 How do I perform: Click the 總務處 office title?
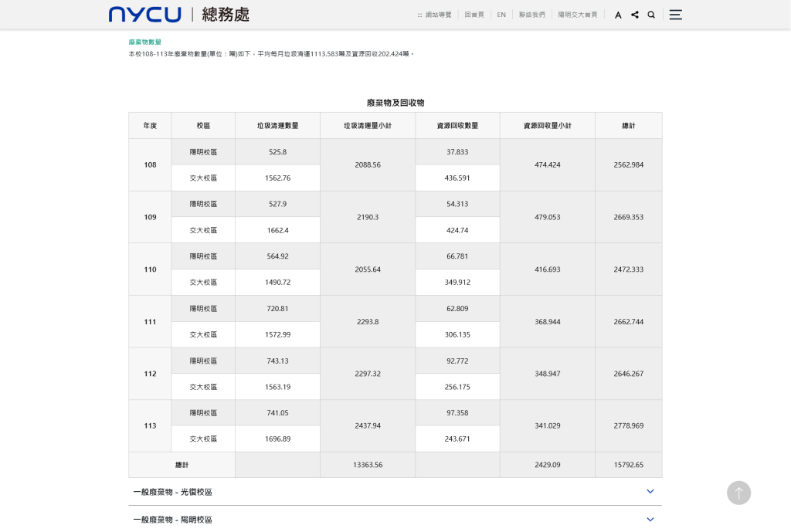(226, 15)
